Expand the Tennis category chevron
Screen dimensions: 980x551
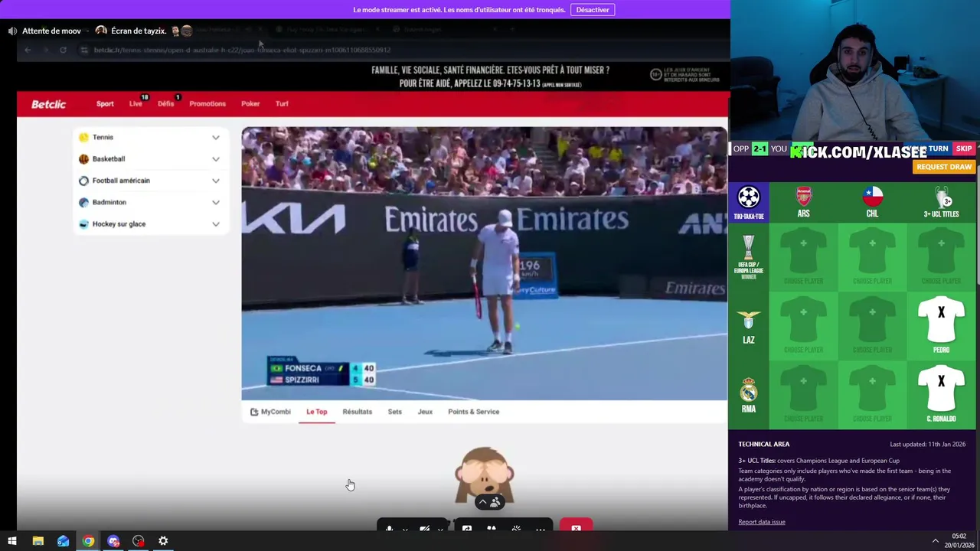pyautogui.click(x=216, y=138)
